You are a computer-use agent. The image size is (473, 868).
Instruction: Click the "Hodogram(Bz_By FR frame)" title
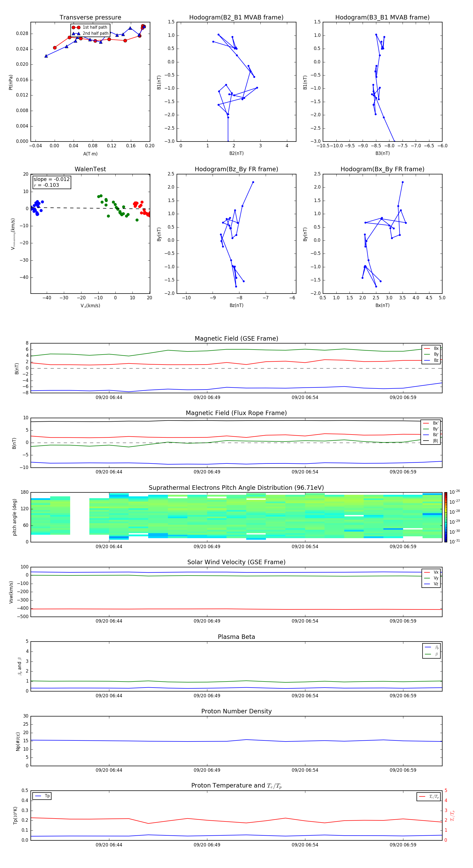[x=236, y=169]
